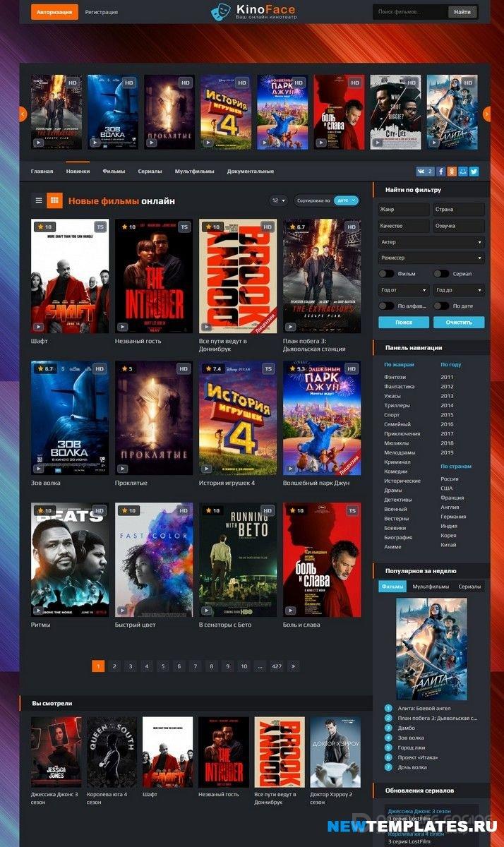Share via the Mail.ru My World icon
The width and height of the screenshot is (504, 847).
click(x=463, y=171)
